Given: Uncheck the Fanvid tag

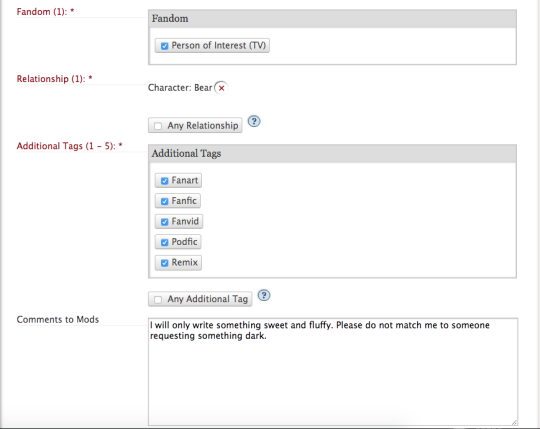Looking at the screenshot, I should pyautogui.click(x=165, y=222).
